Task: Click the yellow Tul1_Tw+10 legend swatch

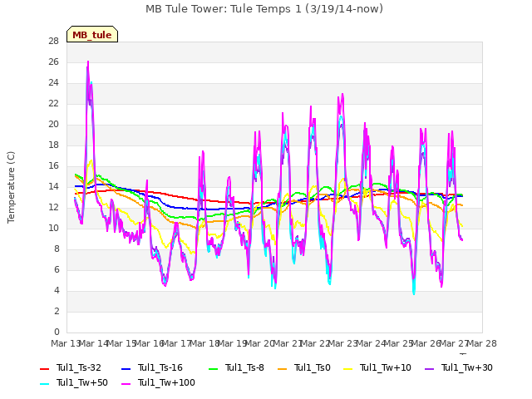Action: click(348, 368)
